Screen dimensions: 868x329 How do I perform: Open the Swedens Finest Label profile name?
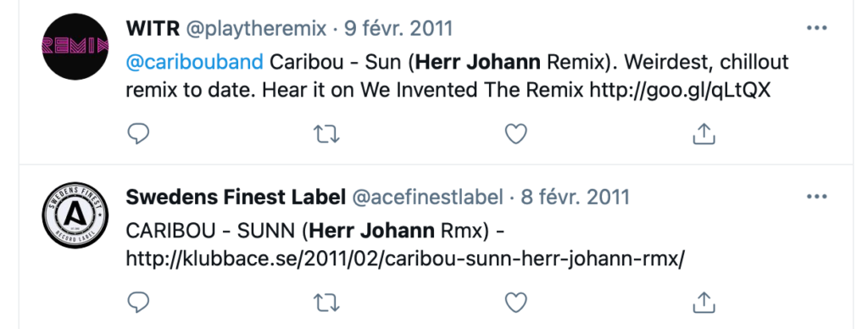236,197
